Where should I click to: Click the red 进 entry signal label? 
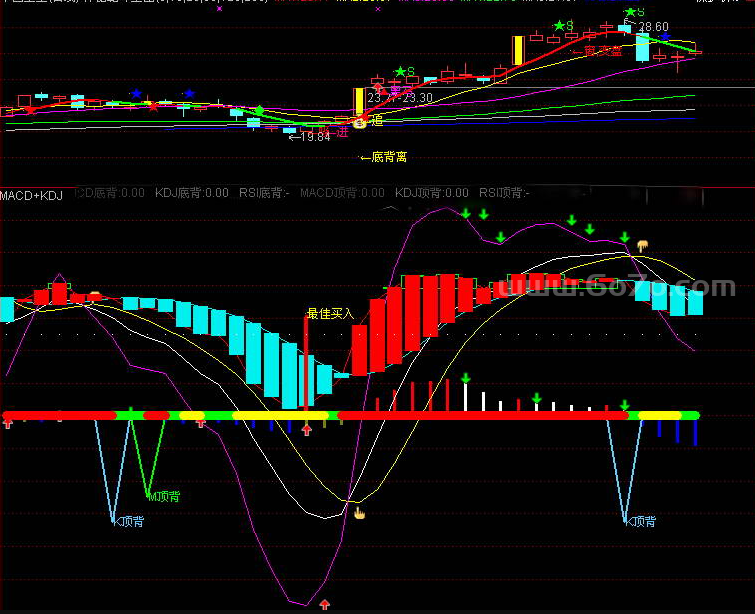[342, 132]
